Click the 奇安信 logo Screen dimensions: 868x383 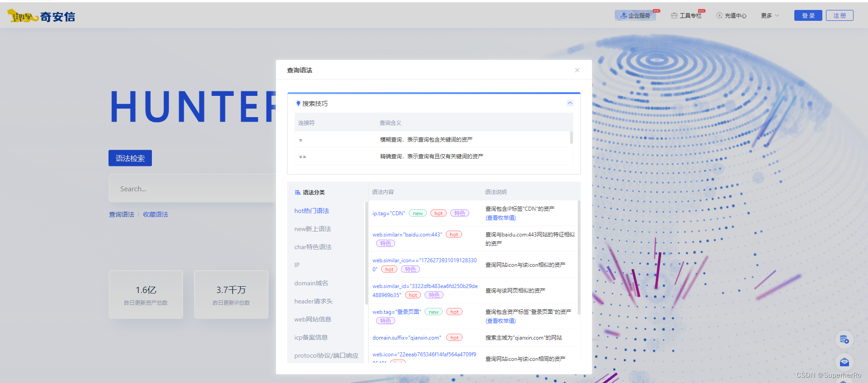[41, 16]
